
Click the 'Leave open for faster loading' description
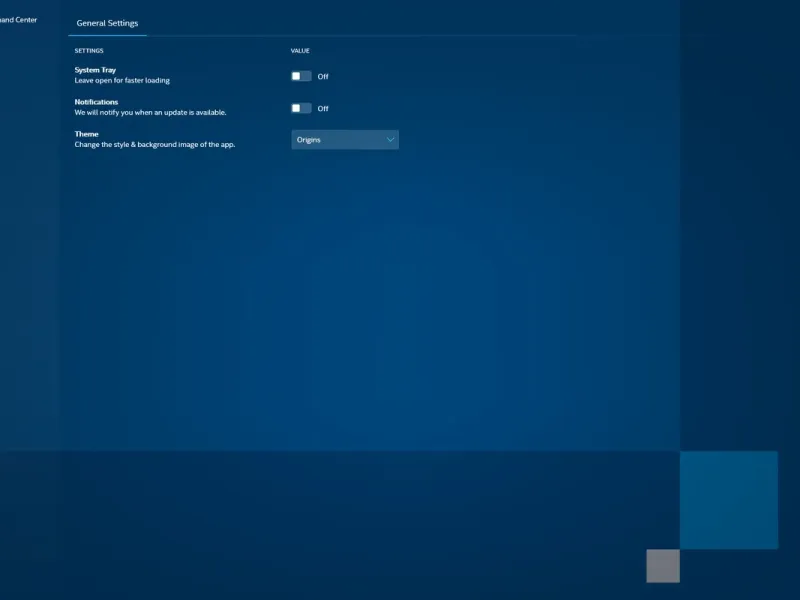coord(122,81)
